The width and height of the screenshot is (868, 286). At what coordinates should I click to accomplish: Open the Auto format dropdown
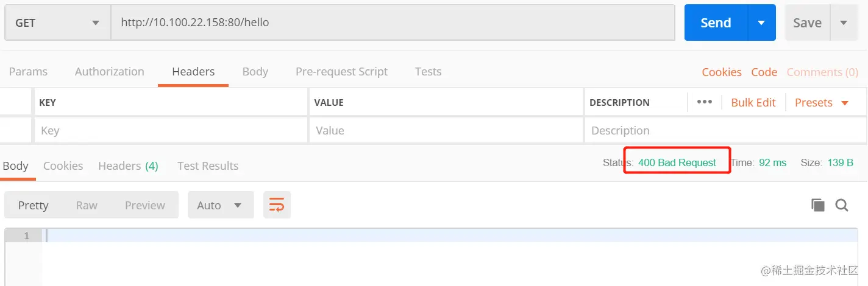[x=220, y=205]
